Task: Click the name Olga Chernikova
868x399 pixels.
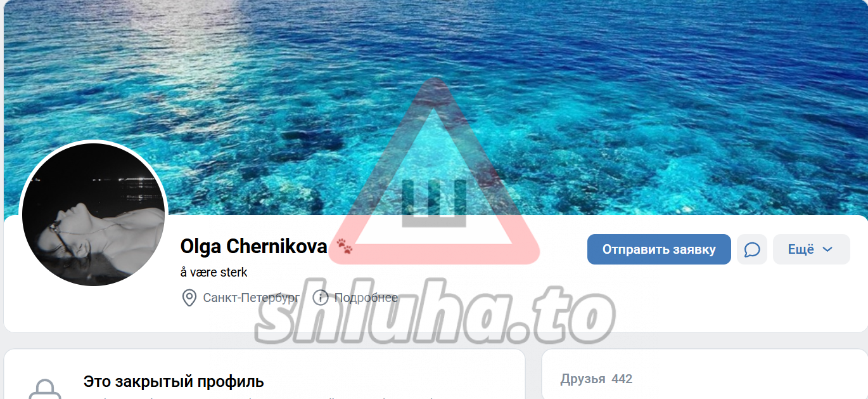Action: (253, 246)
